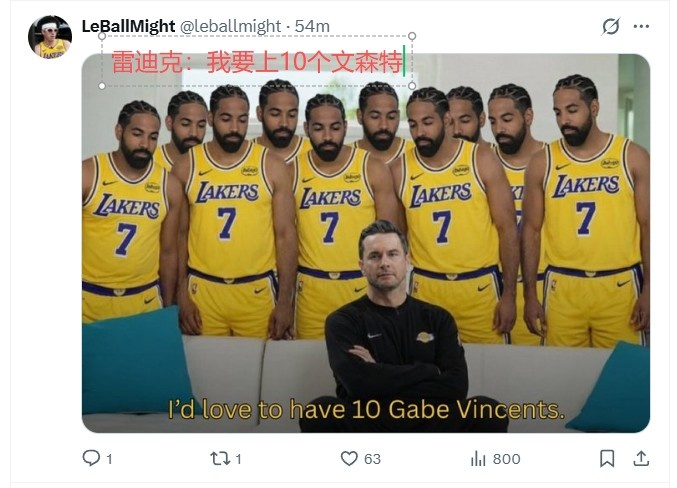Open view analytics bar chart icon
This screenshot has width=677, height=488.
[x=478, y=458]
